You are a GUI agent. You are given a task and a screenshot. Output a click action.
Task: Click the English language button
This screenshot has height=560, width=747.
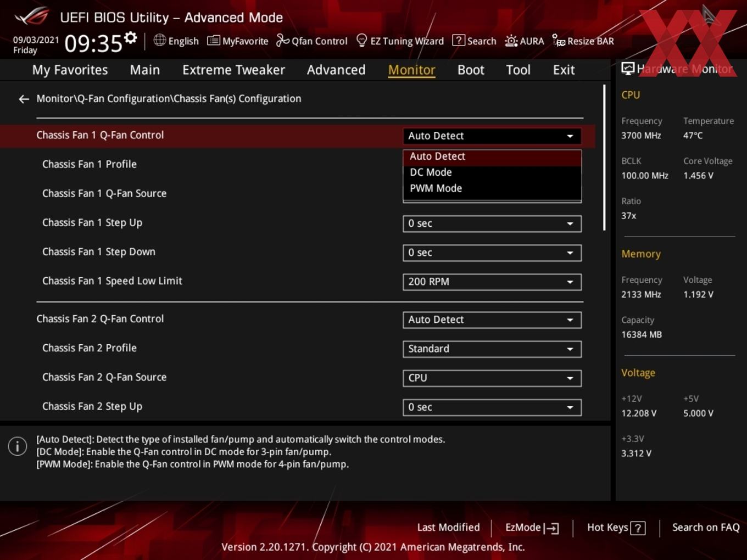tap(176, 41)
